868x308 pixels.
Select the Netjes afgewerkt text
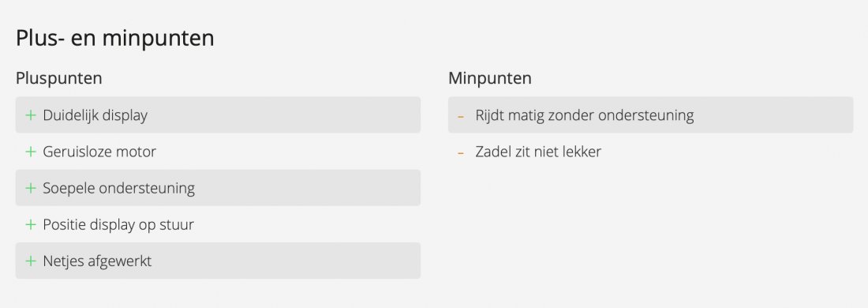[97, 261]
